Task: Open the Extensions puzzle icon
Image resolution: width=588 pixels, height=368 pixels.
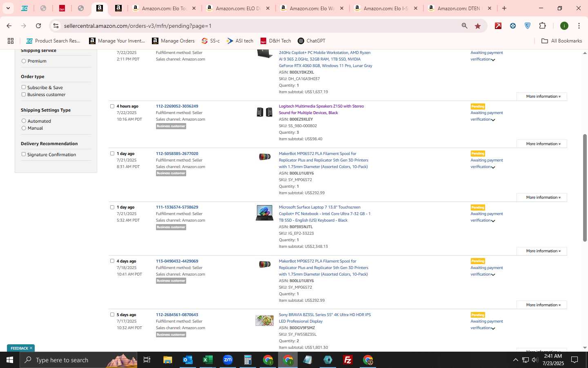Action: (x=542, y=26)
